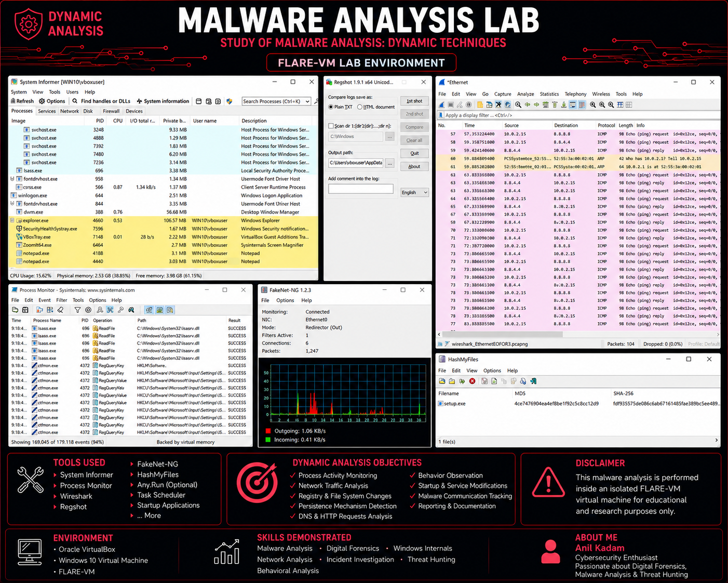The height and width of the screenshot is (583, 728).
Task: Click the Quit button in Regshot
Action: tap(414, 153)
